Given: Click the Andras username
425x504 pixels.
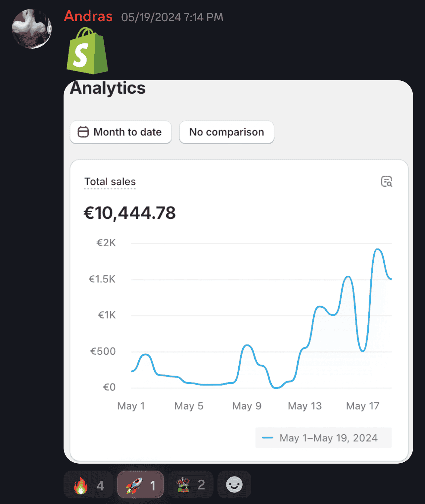Looking at the screenshot, I should (88, 16).
